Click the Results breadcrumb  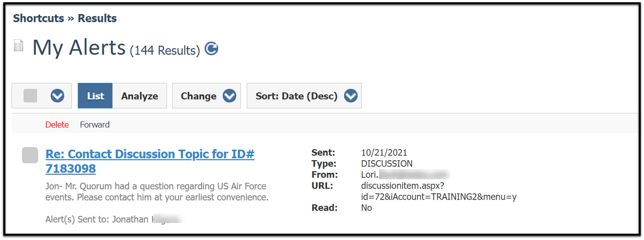coord(97,19)
